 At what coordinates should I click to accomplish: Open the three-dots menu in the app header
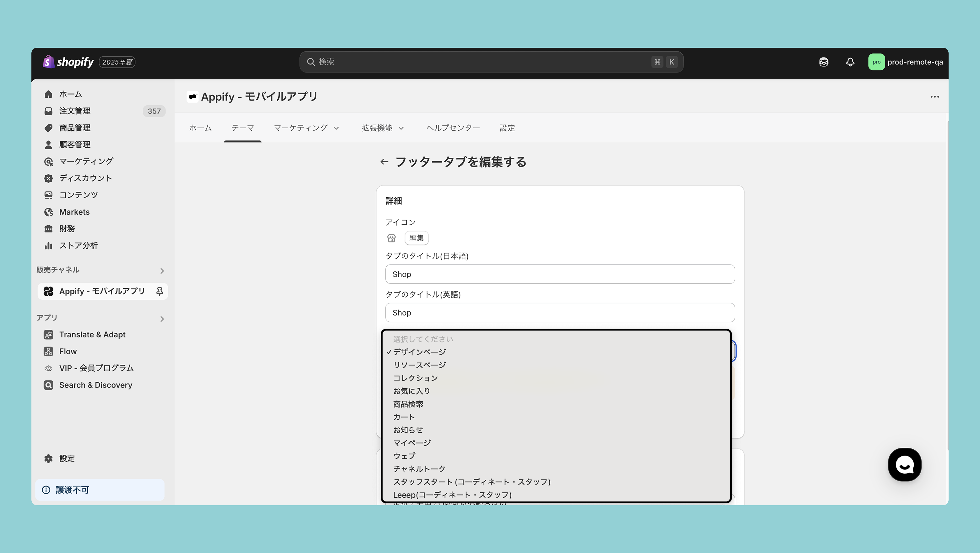coord(934,97)
